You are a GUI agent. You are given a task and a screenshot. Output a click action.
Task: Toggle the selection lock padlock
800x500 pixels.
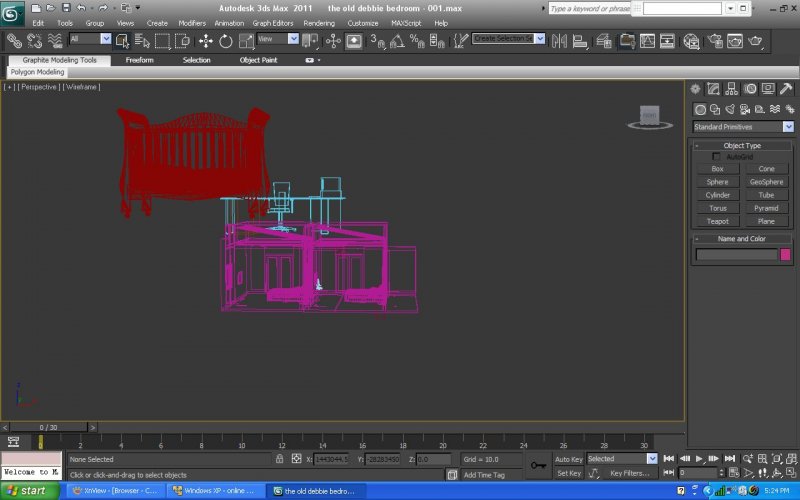pyautogui.click(x=279, y=459)
